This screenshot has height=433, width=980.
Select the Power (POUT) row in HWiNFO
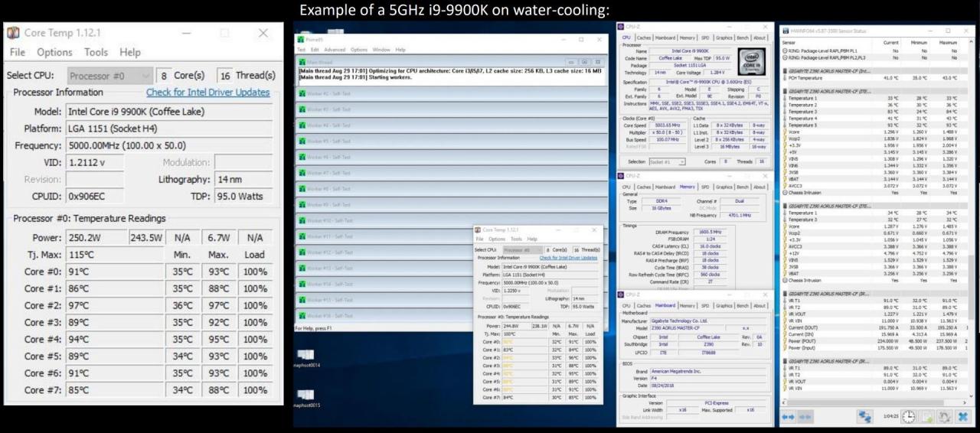click(876, 340)
